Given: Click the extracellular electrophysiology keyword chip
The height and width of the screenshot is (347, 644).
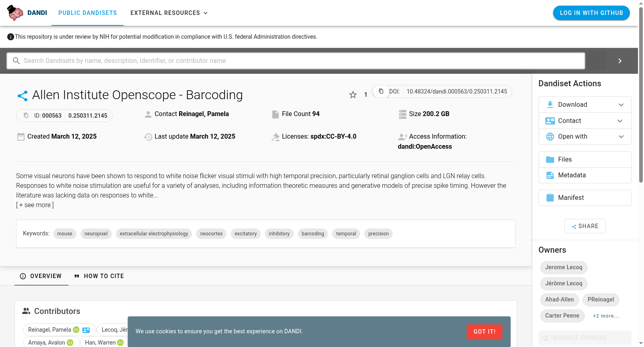Looking at the screenshot, I should coord(154,234).
